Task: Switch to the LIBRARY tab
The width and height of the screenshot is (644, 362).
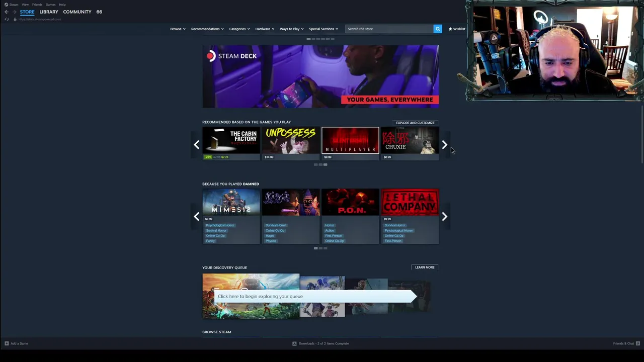Action: pyautogui.click(x=49, y=12)
